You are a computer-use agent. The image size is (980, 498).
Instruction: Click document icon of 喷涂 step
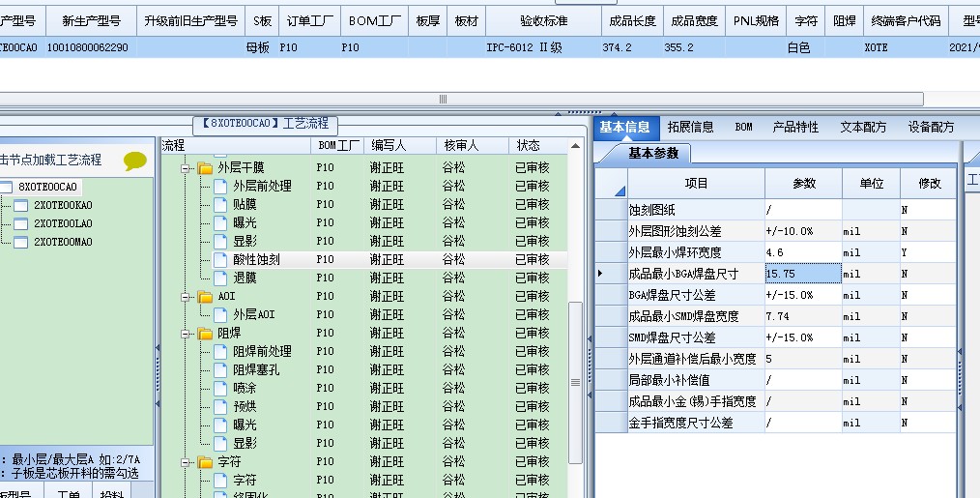click(x=220, y=388)
